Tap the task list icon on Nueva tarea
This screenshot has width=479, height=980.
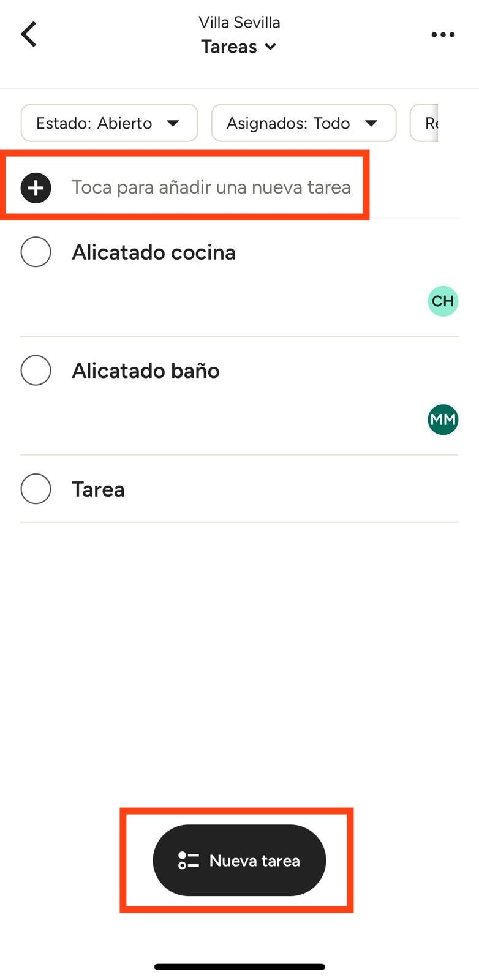point(188,861)
